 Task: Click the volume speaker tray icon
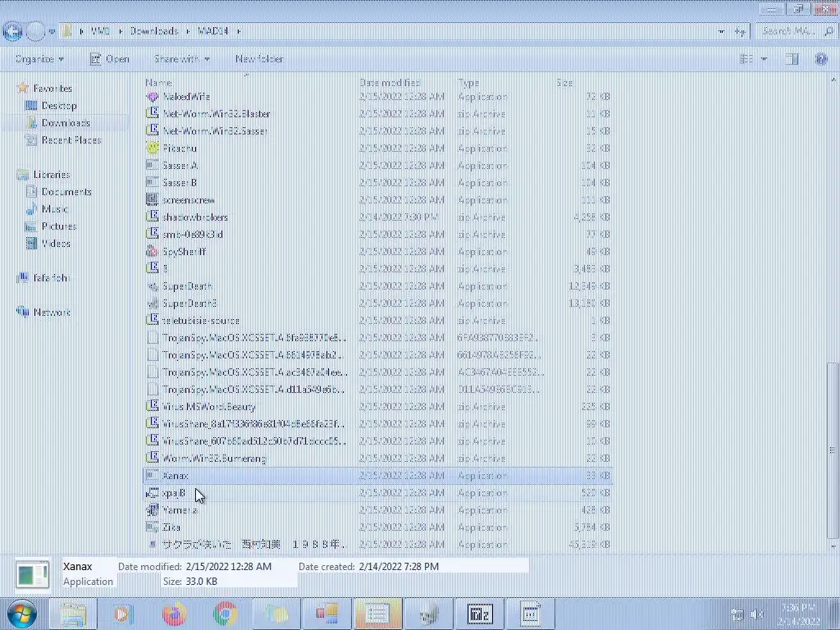(757, 614)
